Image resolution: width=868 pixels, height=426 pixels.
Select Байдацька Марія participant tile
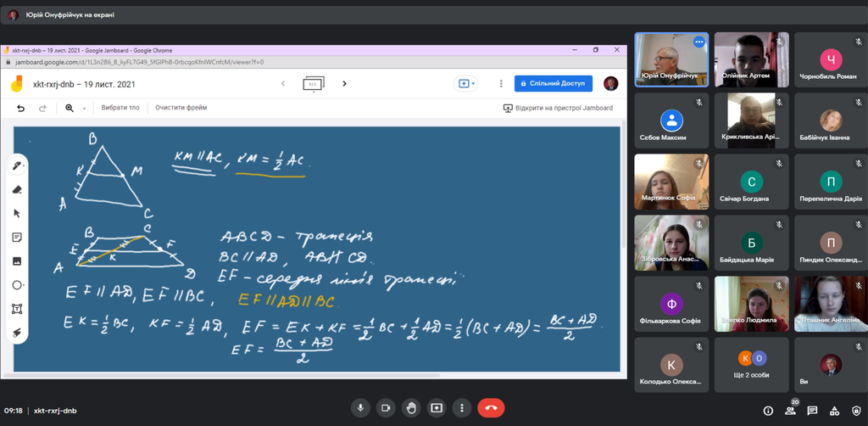(751, 243)
